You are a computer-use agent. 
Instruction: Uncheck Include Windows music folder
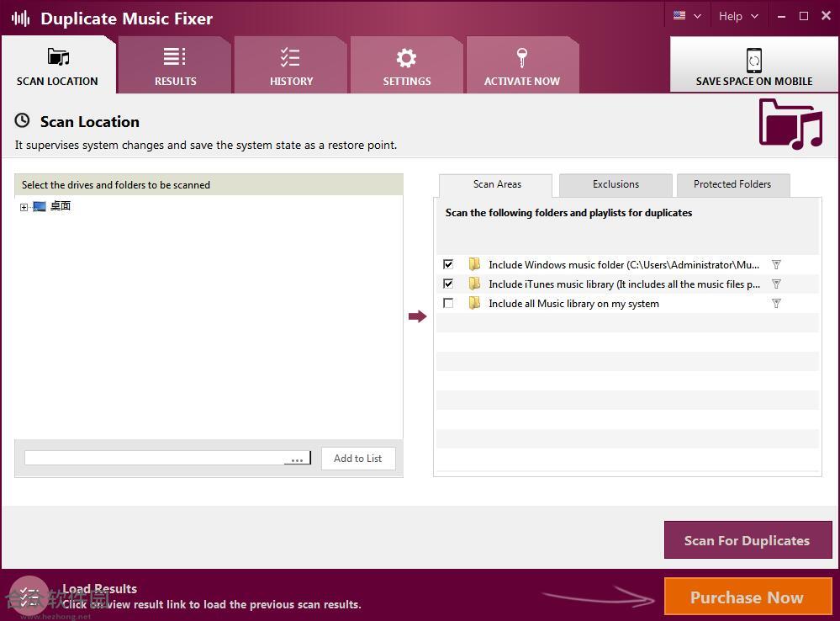[448, 264]
